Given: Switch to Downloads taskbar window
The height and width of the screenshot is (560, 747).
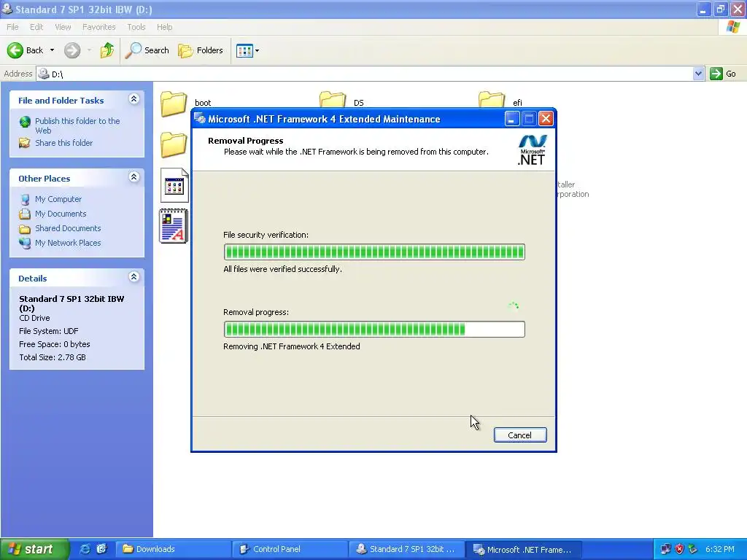Looking at the screenshot, I should point(172,549).
